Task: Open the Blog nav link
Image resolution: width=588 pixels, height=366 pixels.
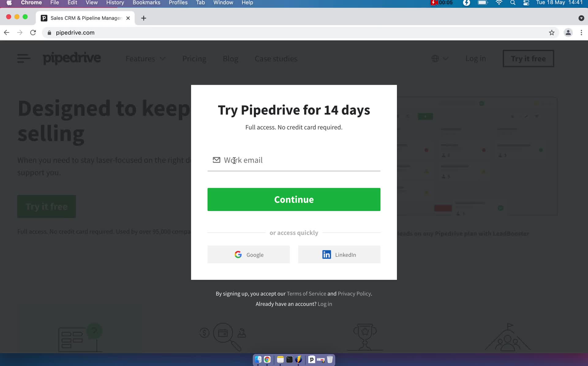Action: [x=230, y=59]
